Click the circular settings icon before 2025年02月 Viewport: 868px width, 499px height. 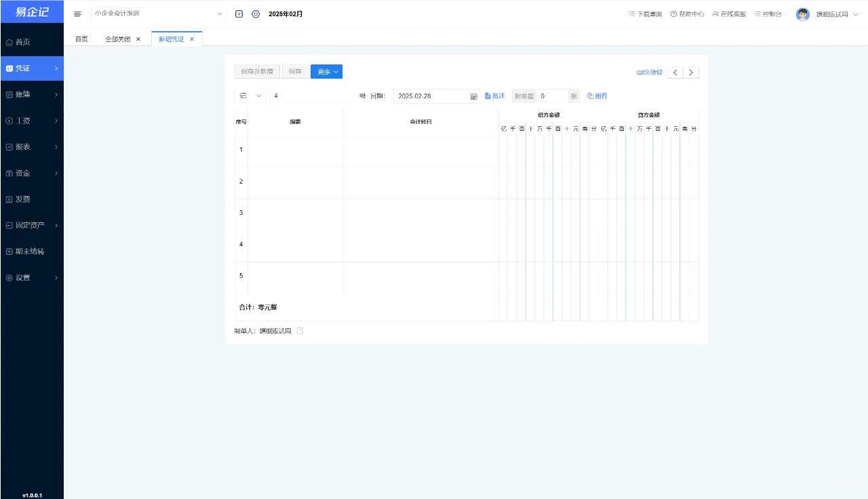256,14
